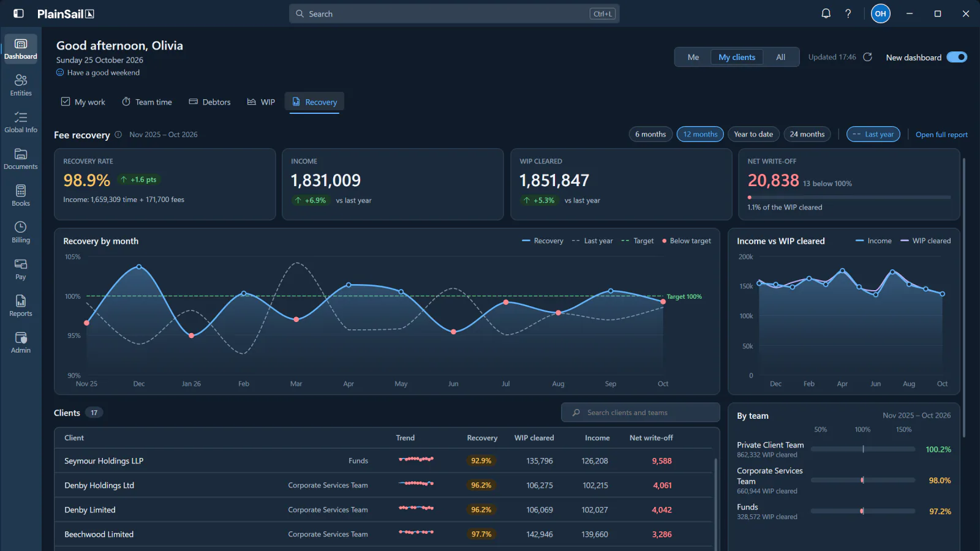Select the Me scope option
Viewport: 980px width, 551px height.
point(693,57)
